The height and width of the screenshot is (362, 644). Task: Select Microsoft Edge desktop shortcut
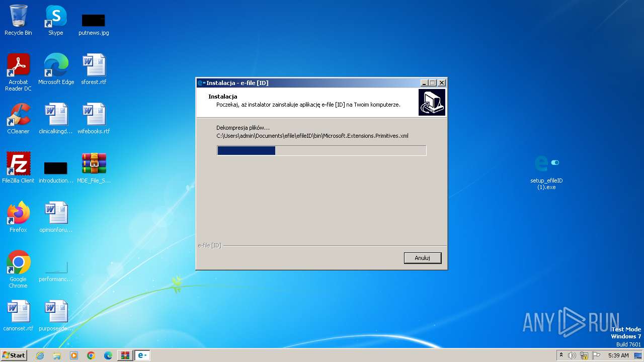click(56, 69)
